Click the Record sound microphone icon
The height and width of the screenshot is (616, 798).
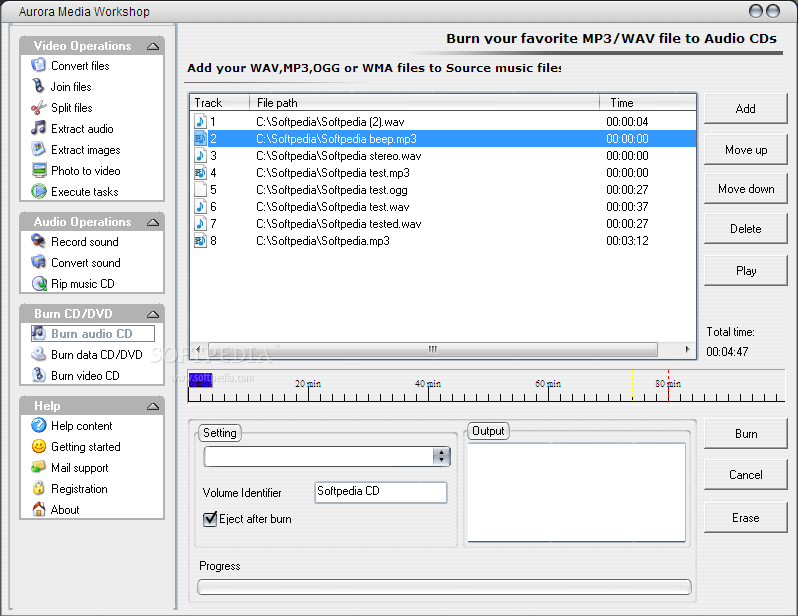pos(39,241)
